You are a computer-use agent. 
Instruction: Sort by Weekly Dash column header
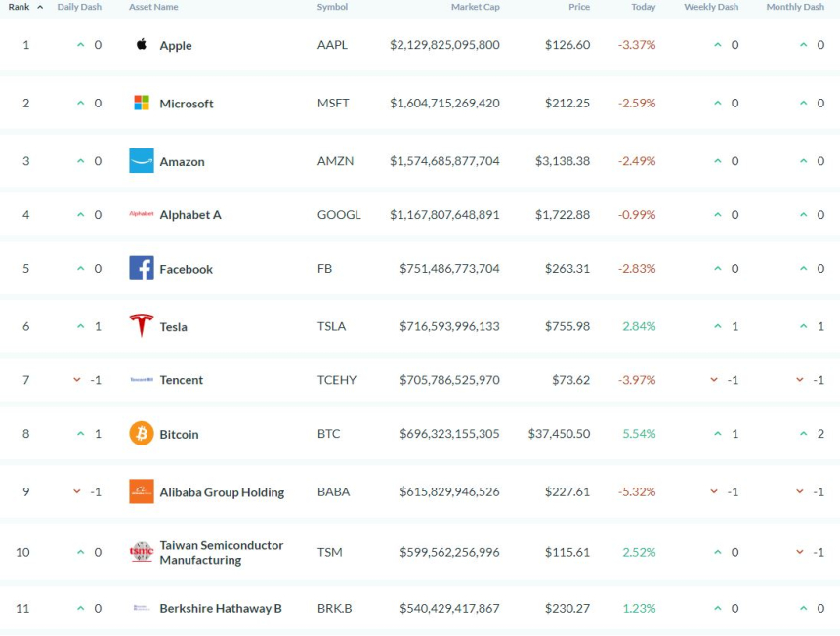click(x=711, y=7)
